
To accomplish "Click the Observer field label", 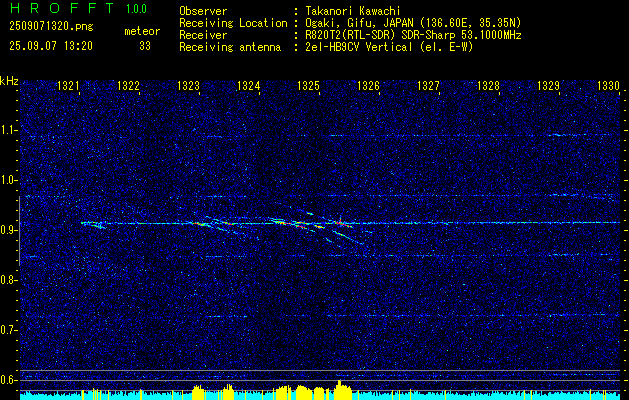I will (203, 11).
